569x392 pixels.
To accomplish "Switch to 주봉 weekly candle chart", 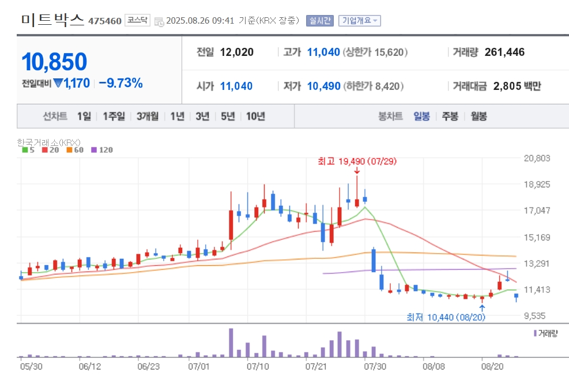I will pyautogui.click(x=450, y=116).
